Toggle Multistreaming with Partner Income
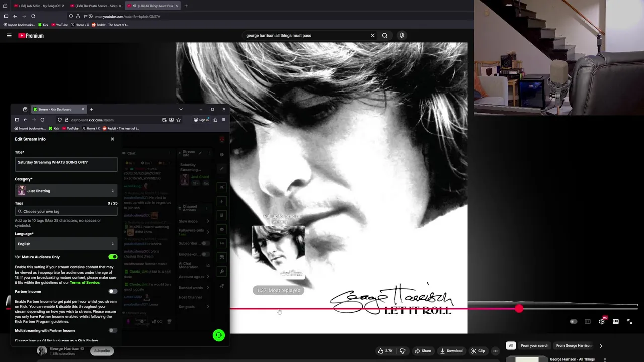Image resolution: width=644 pixels, height=362 pixels. click(113, 330)
